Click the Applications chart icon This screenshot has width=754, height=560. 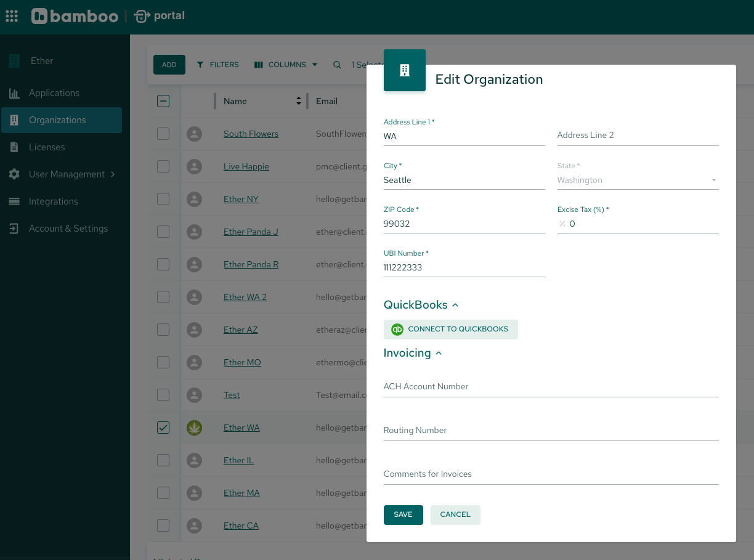click(x=14, y=93)
